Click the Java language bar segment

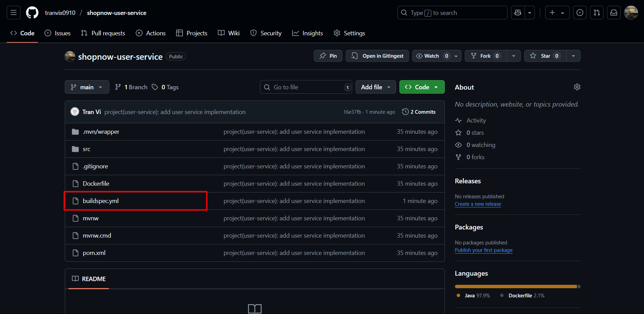pyautogui.click(x=516, y=287)
